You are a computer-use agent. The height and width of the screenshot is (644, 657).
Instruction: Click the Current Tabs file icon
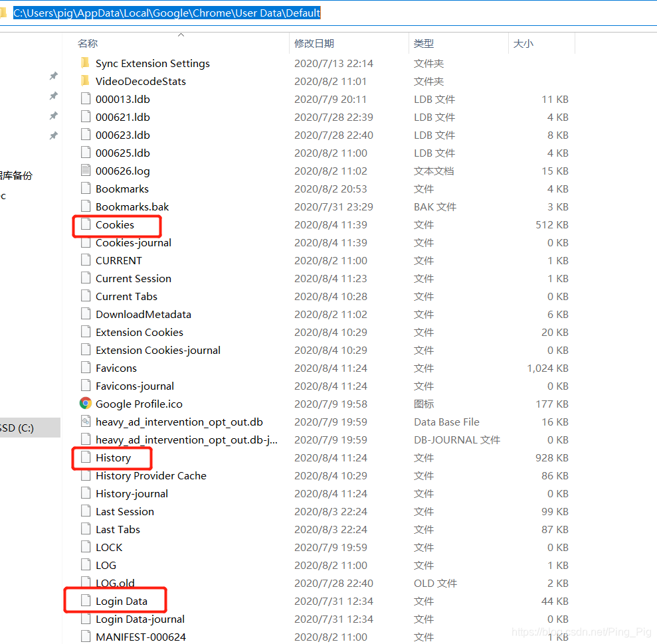point(86,295)
